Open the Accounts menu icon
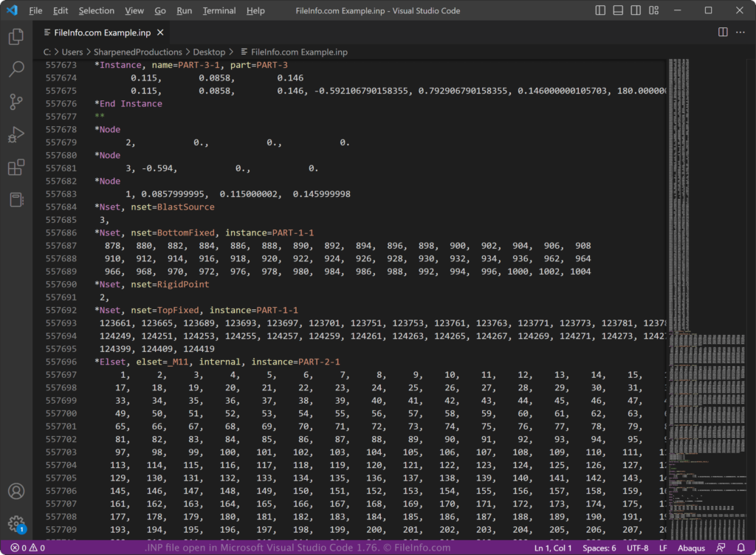The image size is (756, 555). (x=16, y=492)
